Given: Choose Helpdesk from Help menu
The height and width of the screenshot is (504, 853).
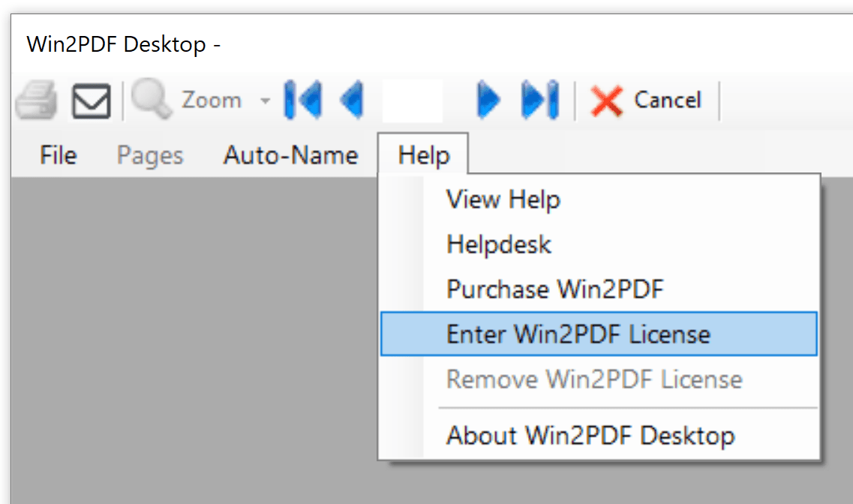Looking at the screenshot, I should 599,244.
